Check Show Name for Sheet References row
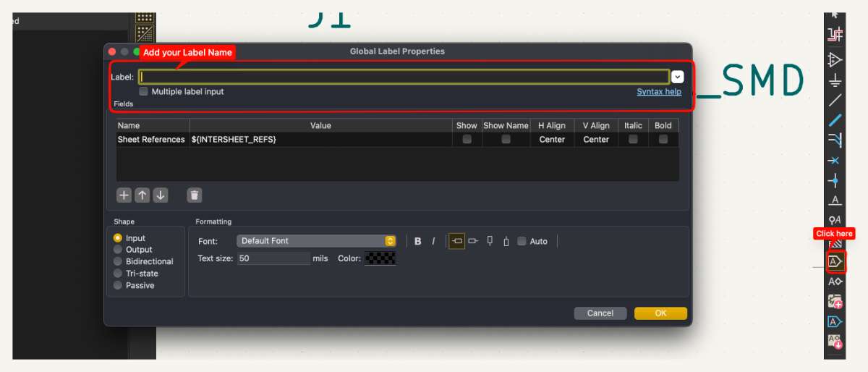Screen dimensions: 868x372 pos(506,139)
